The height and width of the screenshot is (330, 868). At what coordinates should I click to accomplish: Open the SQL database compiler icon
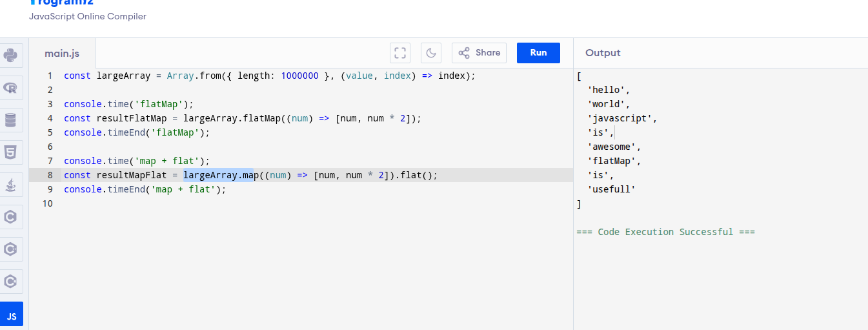click(x=11, y=120)
